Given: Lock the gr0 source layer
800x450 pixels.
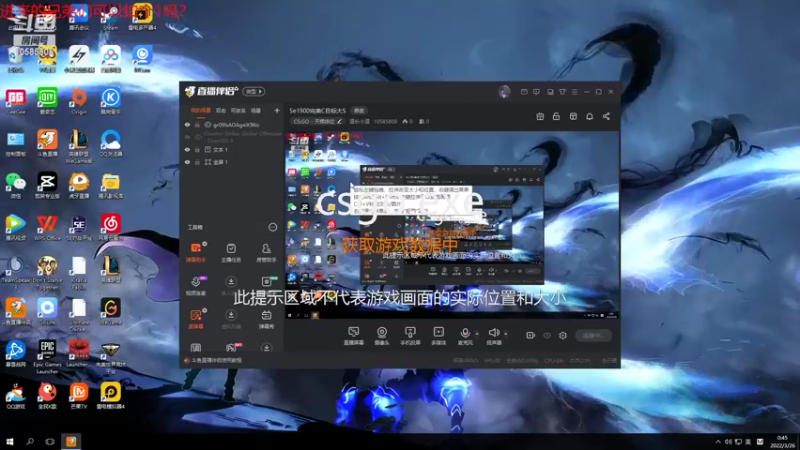Looking at the screenshot, I should click(x=197, y=124).
